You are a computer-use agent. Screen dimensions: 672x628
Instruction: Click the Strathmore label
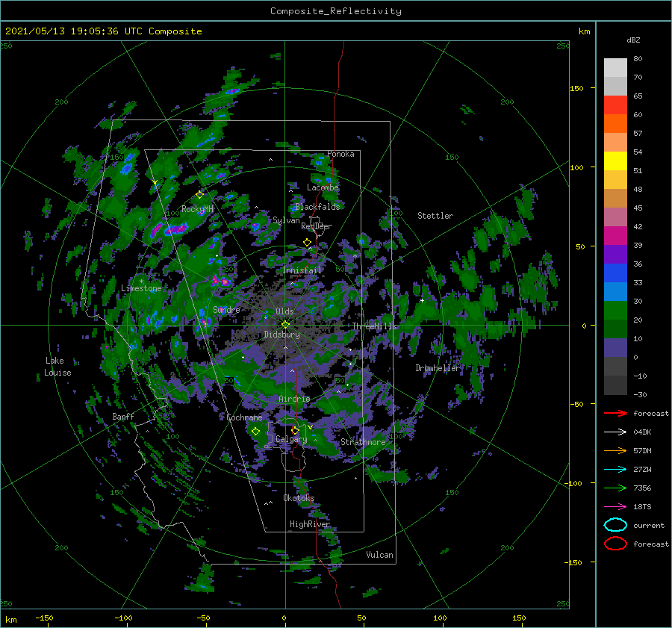[x=363, y=442]
